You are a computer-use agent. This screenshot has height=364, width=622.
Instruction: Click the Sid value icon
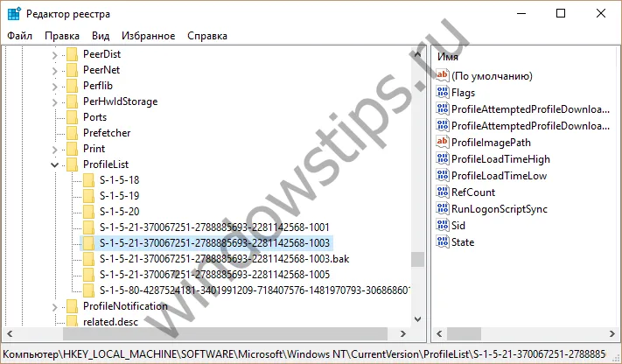coord(443,226)
